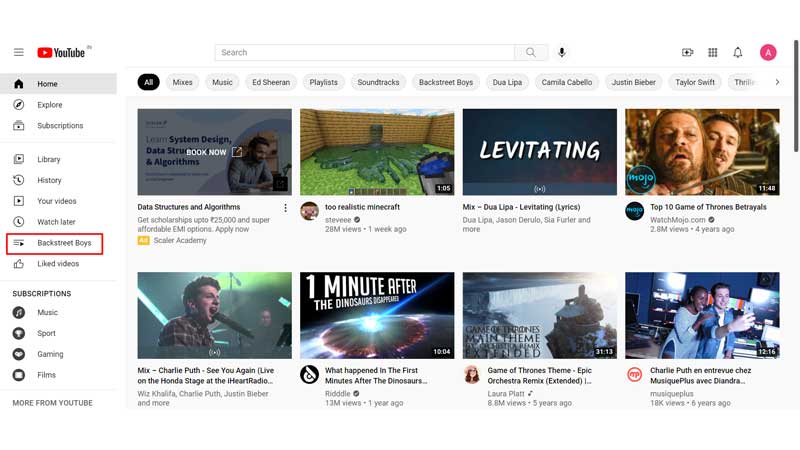This screenshot has height=450, width=800.
Task: Open Scaler Academy advertiser link
Action: point(180,240)
